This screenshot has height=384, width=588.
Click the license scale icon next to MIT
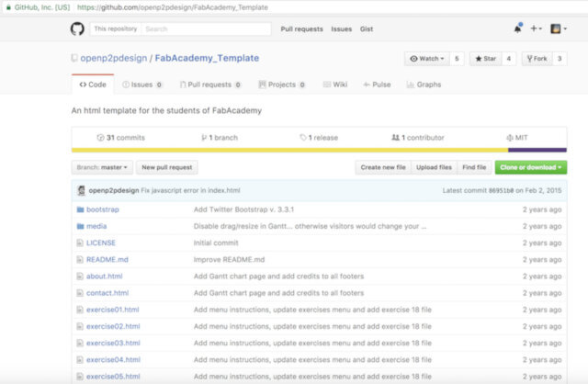click(510, 138)
